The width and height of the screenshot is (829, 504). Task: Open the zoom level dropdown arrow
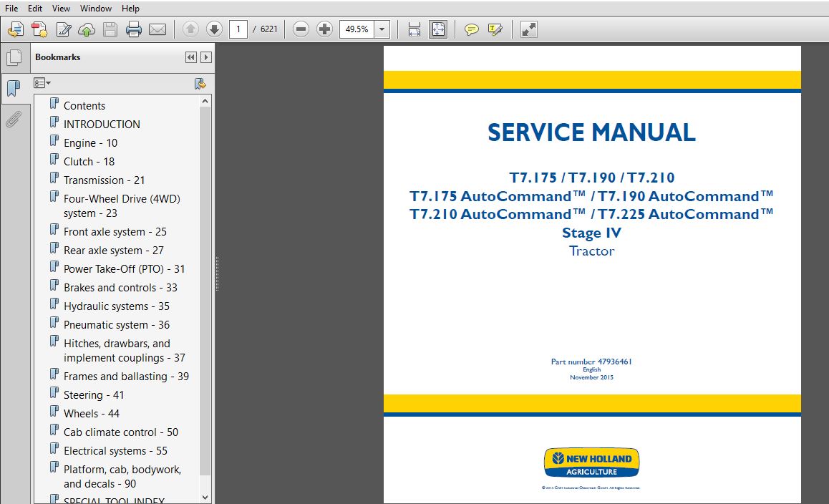(382, 29)
